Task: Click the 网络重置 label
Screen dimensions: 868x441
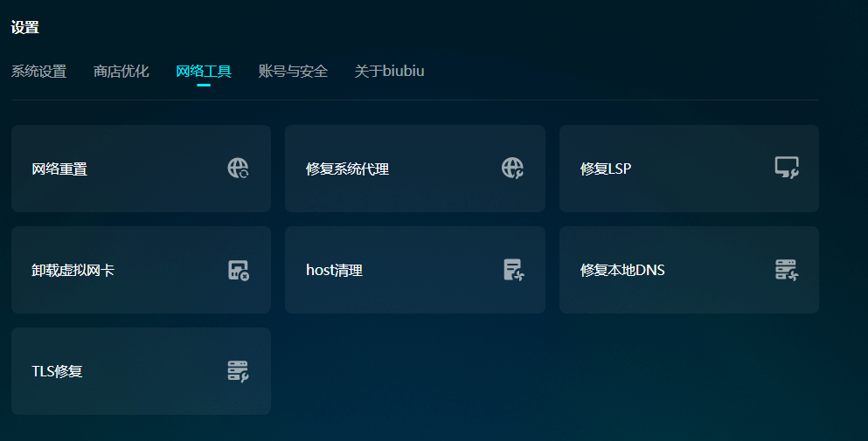Action: coord(59,169)
